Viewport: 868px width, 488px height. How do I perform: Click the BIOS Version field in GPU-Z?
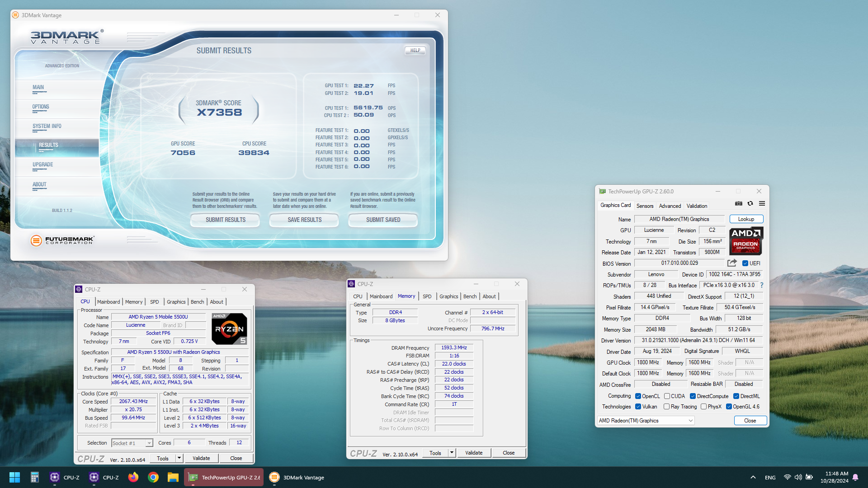point(679,263)
